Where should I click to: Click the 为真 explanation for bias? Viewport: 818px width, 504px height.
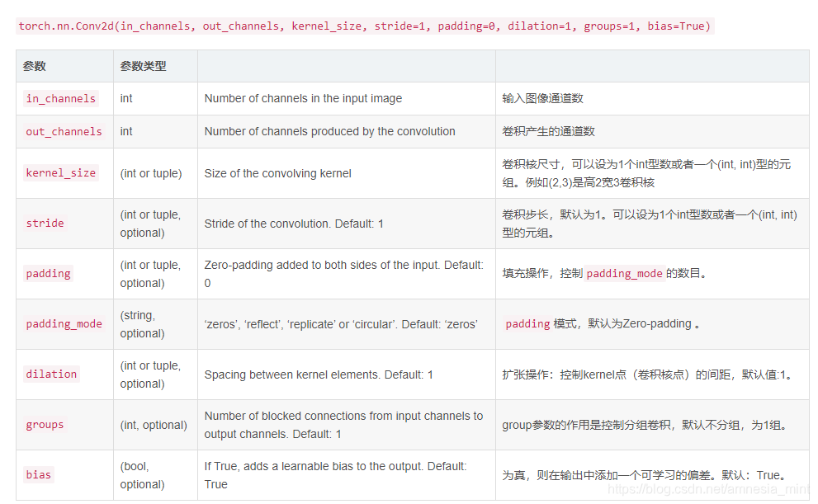point(645,475)
